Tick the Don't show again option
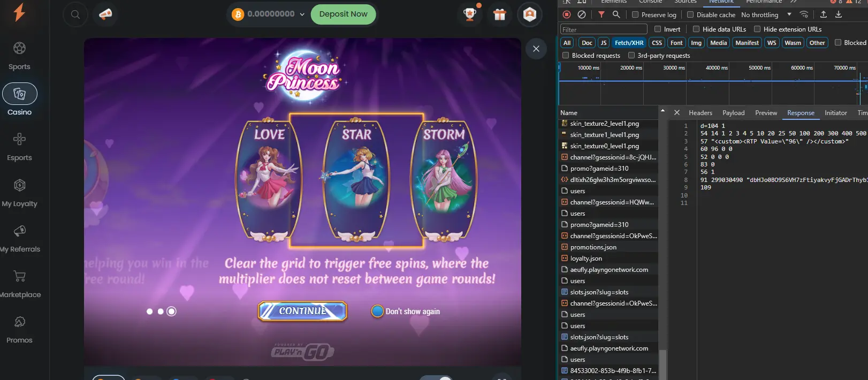This screenshot has height=380, width=868. tap(377, 311)
